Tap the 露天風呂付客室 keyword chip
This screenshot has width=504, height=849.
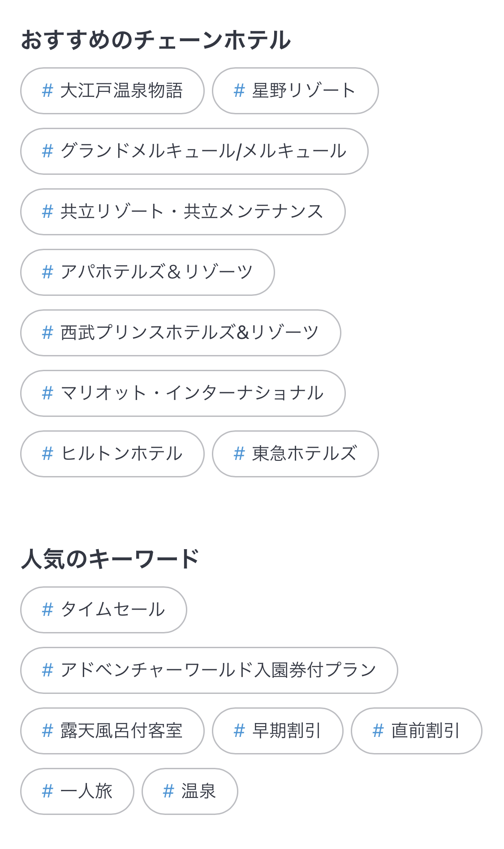(112, 731)
